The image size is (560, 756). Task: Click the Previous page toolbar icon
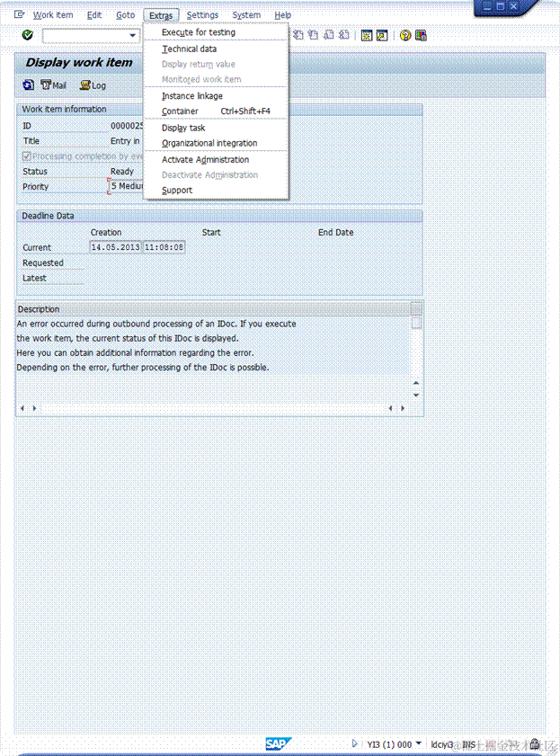pos(313,35)
